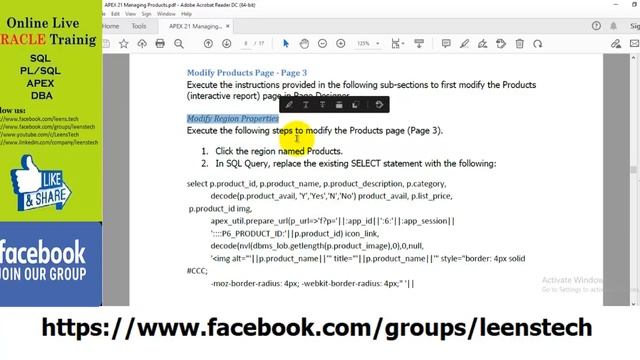The height and width of the screenshot is (360, 640).
Task: Open the facebook.com/groups/leenstech sidebar link
Action: (x=47, y=127)
